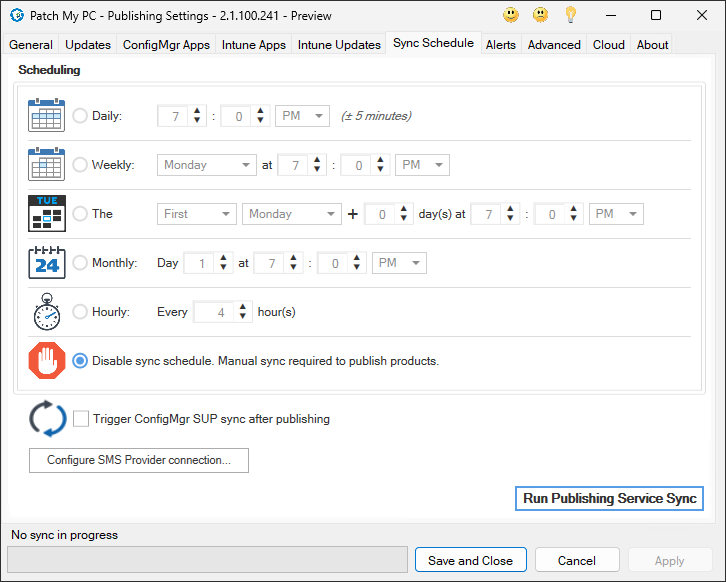Open the Weekly day Monday dropdown
Image resolution: width=726 pixels, height=582 pixels.
pyautogui.click(x=207, y=165)
